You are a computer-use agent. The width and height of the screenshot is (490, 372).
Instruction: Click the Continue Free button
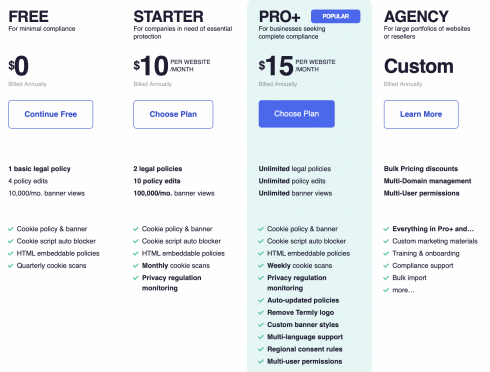pos(51,114)
